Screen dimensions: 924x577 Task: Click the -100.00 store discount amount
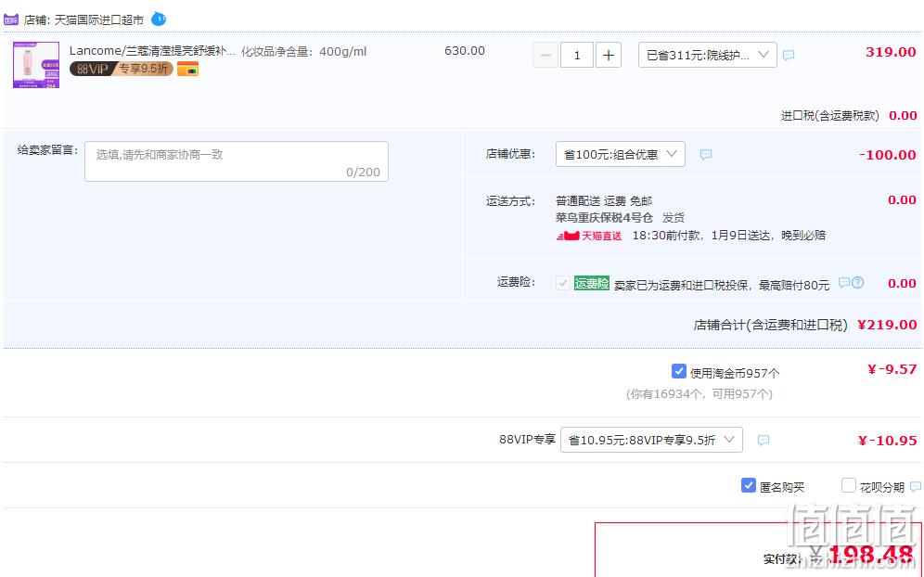[x=888, y=155]
